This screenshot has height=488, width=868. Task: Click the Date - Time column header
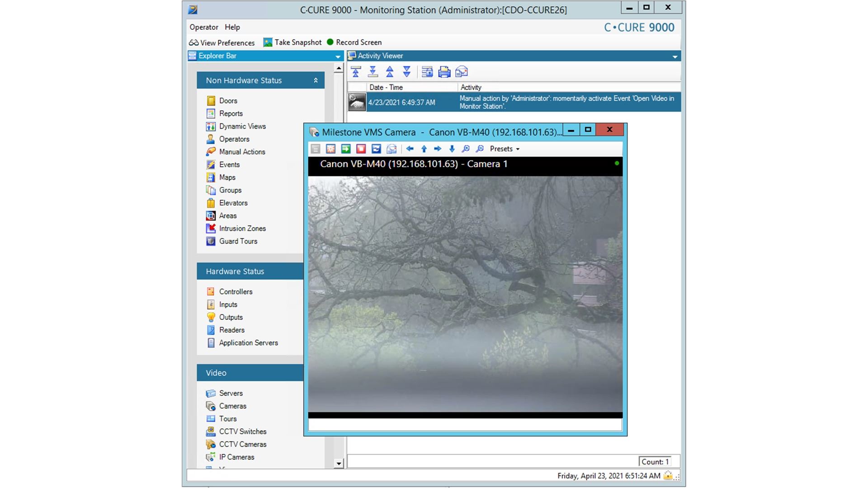[x=412, y=87]
